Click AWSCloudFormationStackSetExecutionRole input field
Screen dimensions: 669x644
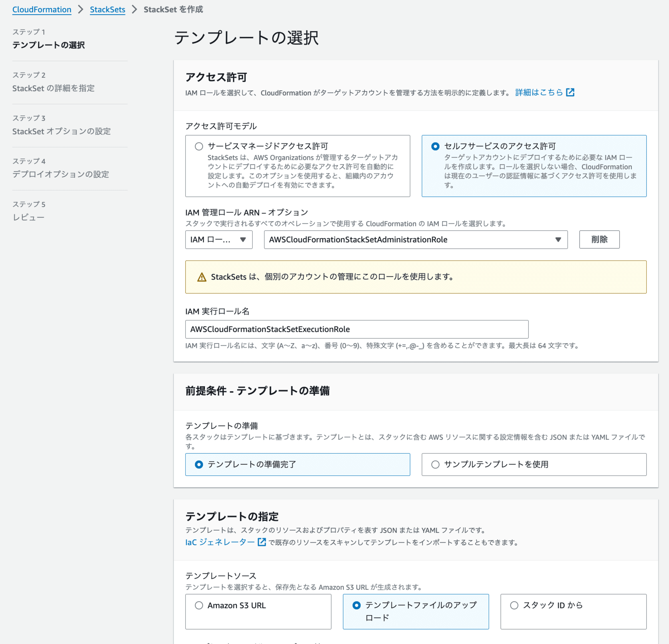[357, 329]
